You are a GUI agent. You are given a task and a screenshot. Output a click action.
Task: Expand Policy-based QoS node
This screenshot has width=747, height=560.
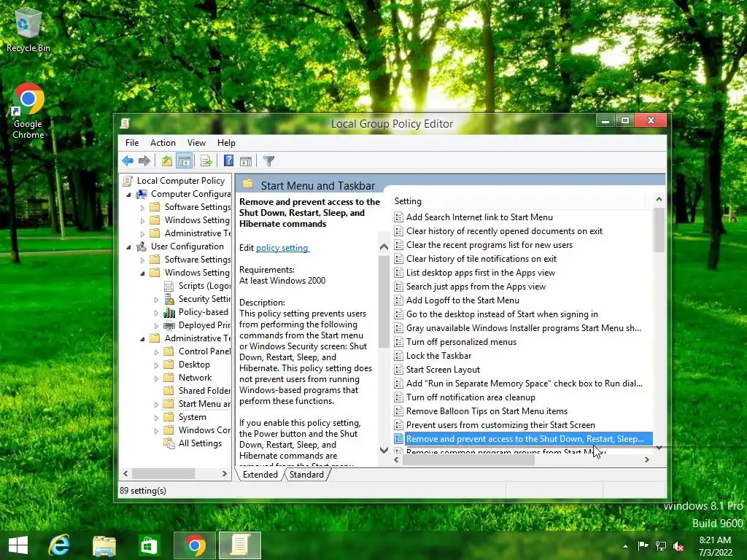(x=156, y=313)
